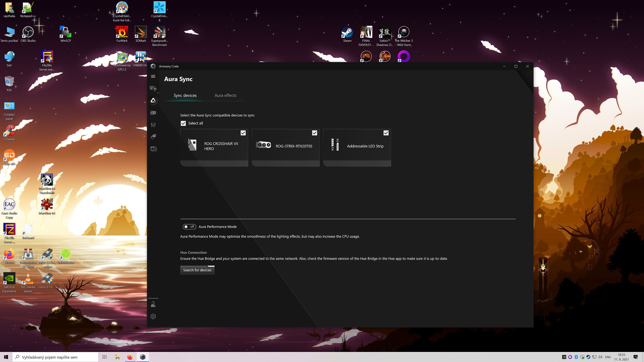Viewport: 644px width, 362px height.
Task: Open the Featured deals tag icon in sidebar
Action: tap(153, 137)
